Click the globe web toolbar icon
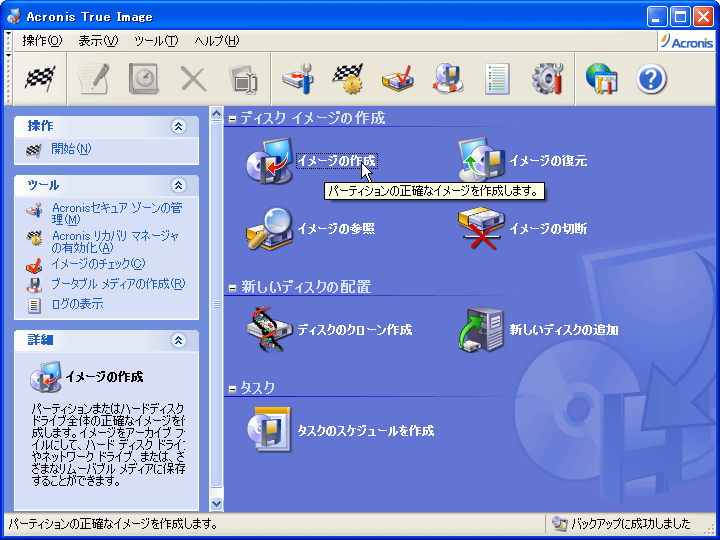The image size is (720, 540). tap(602, 79)
